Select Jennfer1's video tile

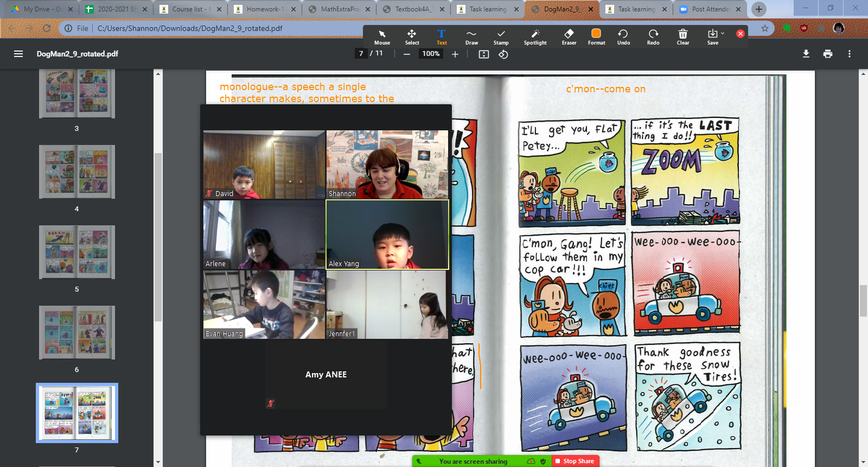pos(387,305)
